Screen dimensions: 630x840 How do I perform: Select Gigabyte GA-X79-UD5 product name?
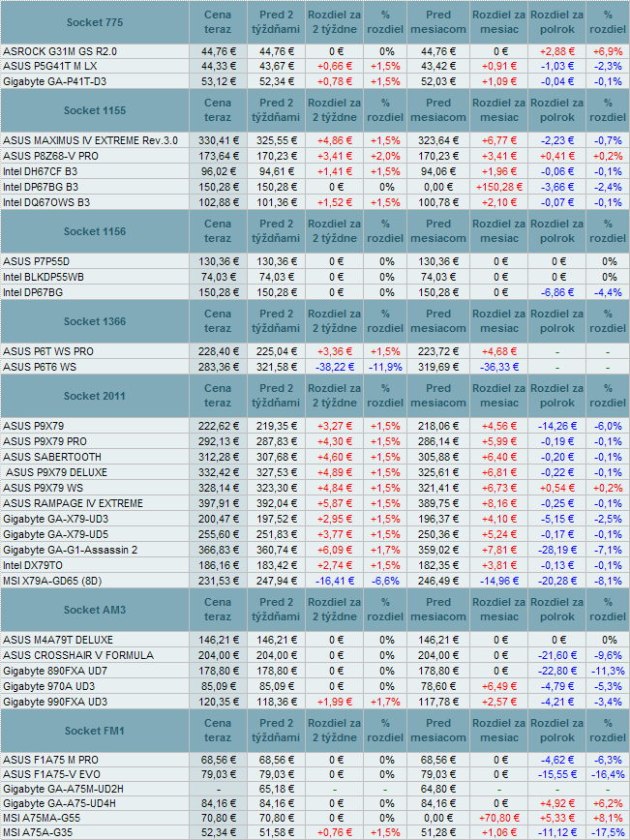56,534
